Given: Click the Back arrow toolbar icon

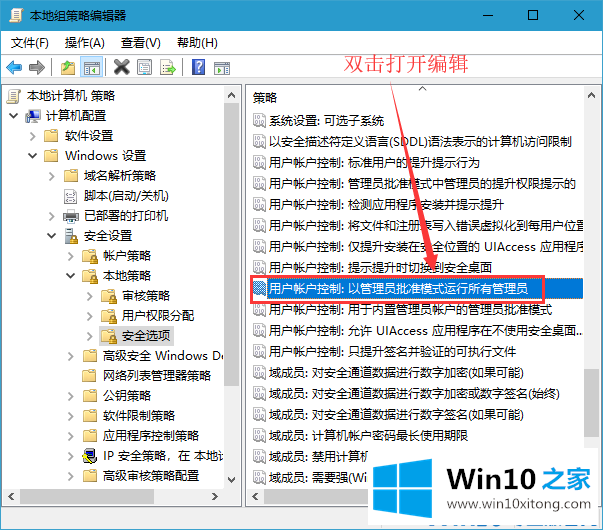Looking at the screenshot, I should (14, 67).
